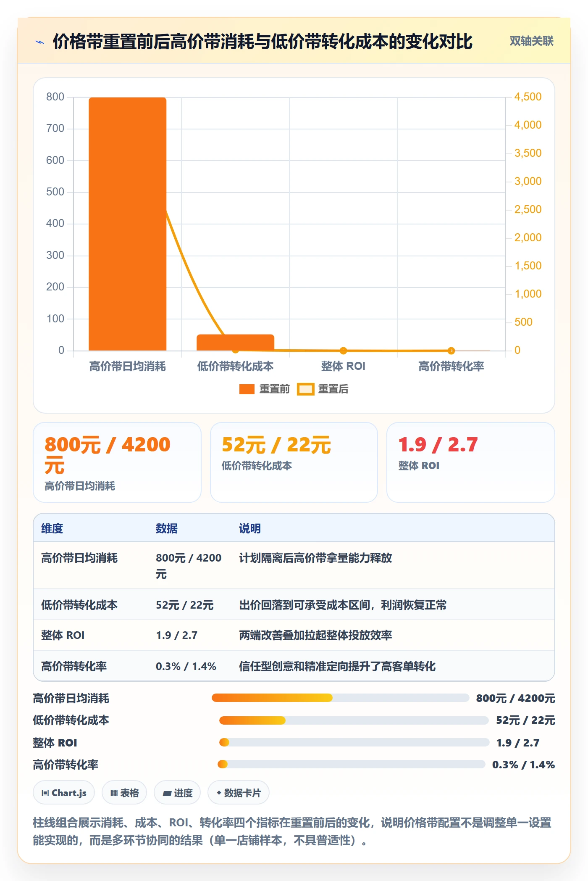The image size is (588, 881).
Task: Click table cell 出价回落到可承受成本区间，利润恢复正常
Action: pyautogui.click(x=343, y=605)
